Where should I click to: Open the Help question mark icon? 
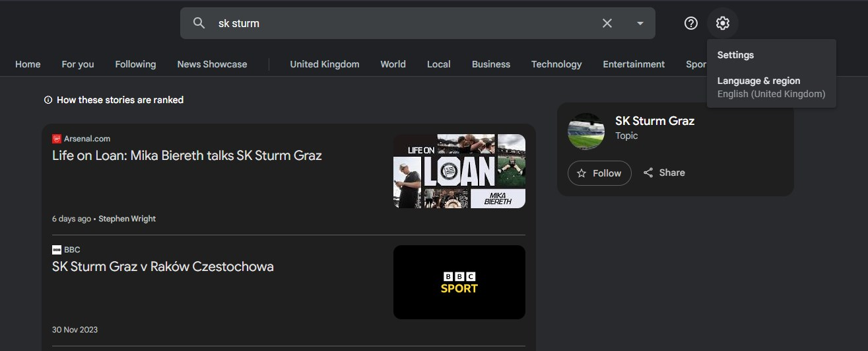click(691, 23)
